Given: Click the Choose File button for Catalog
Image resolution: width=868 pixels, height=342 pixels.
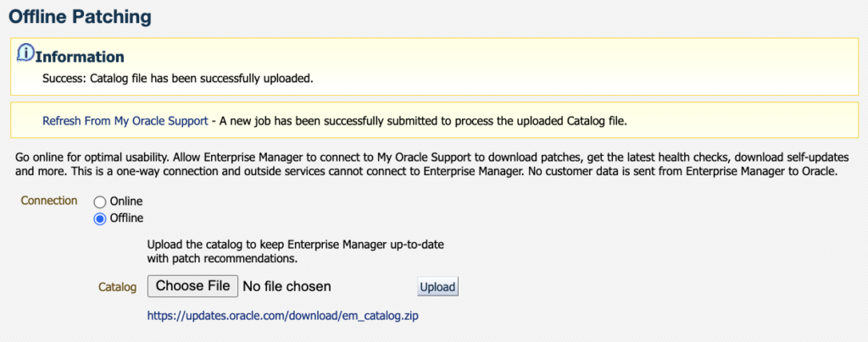Looking at the screenshot, I should point(192,286).
